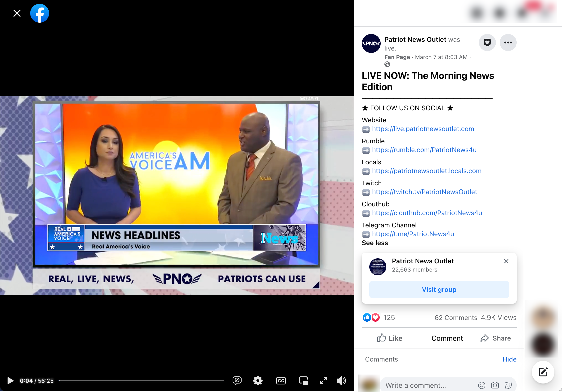Click Visit group button
The image size is (562, 392).
click(439, 290)
